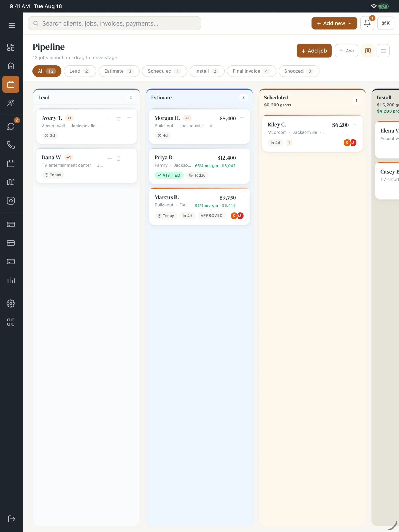
Task: Open the Instagram sidebar icon
Action: [x=11, y=201]
